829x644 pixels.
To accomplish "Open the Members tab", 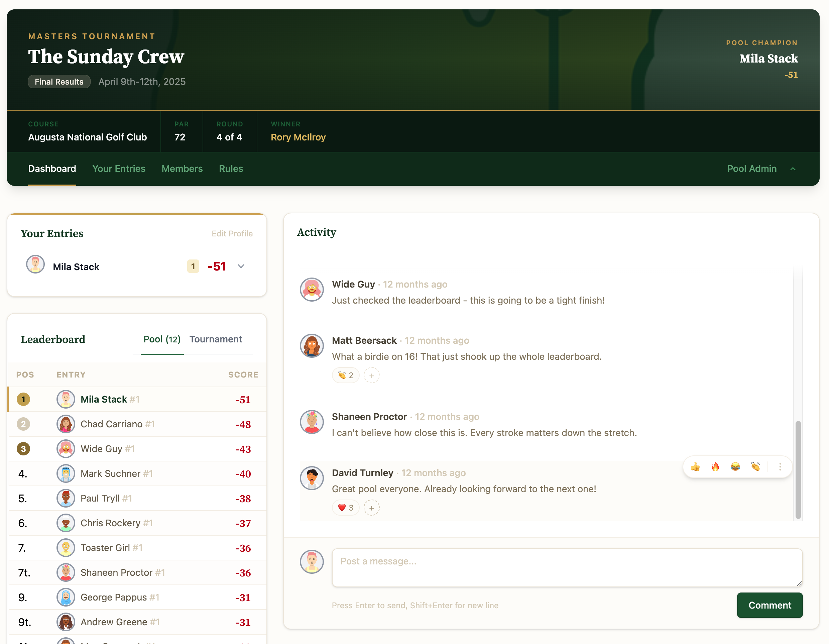I will 182,169.
